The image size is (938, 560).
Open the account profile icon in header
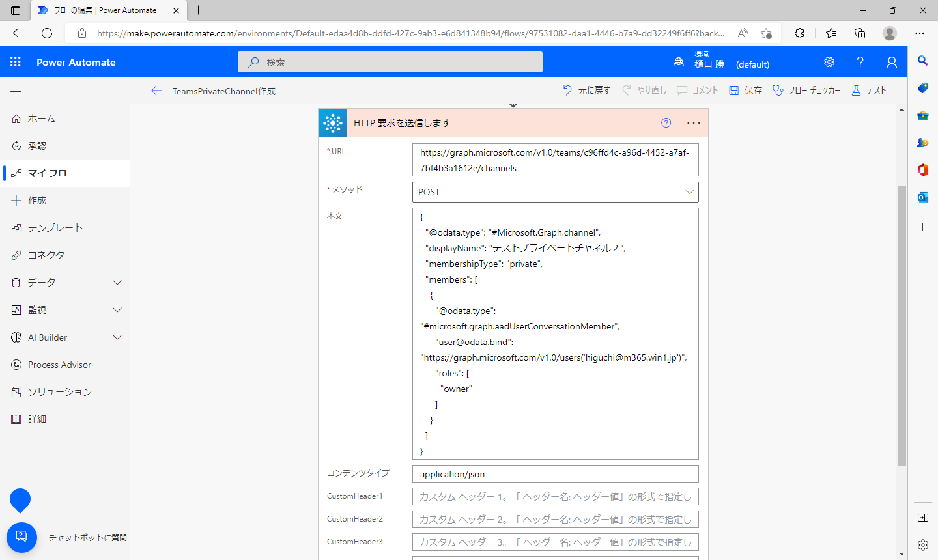(x=892, y=62)
